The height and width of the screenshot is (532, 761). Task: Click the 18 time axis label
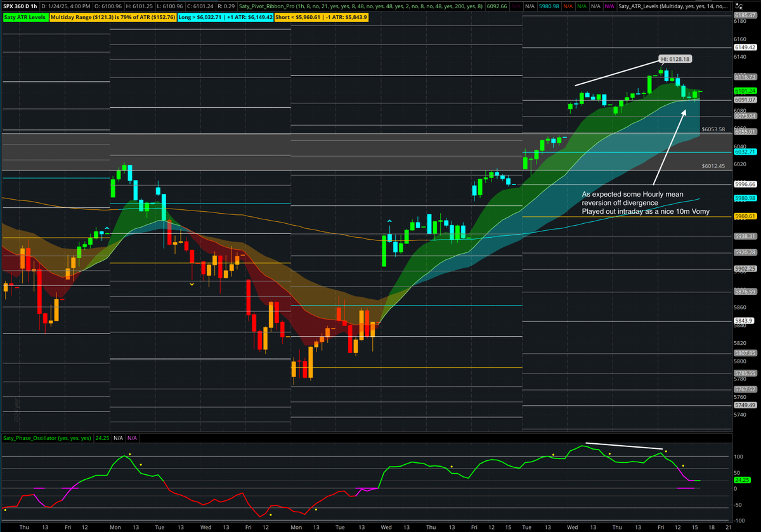click(x=710, y=527)
